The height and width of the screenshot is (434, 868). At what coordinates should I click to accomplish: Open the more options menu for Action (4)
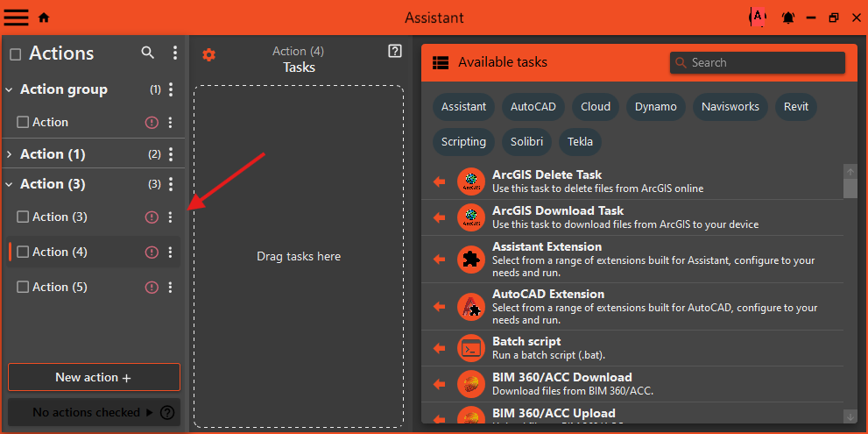click(x=171, y=253)
